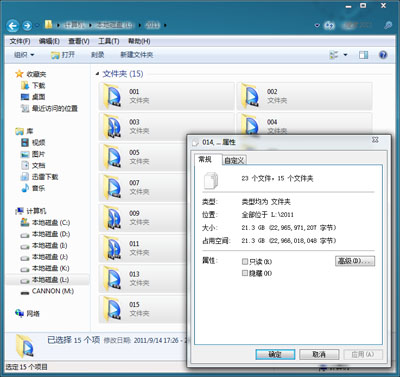The width and height of the screenshot is (400, 377).
Task: Open the 编辑(E) menu
Action: click(49, 41)
